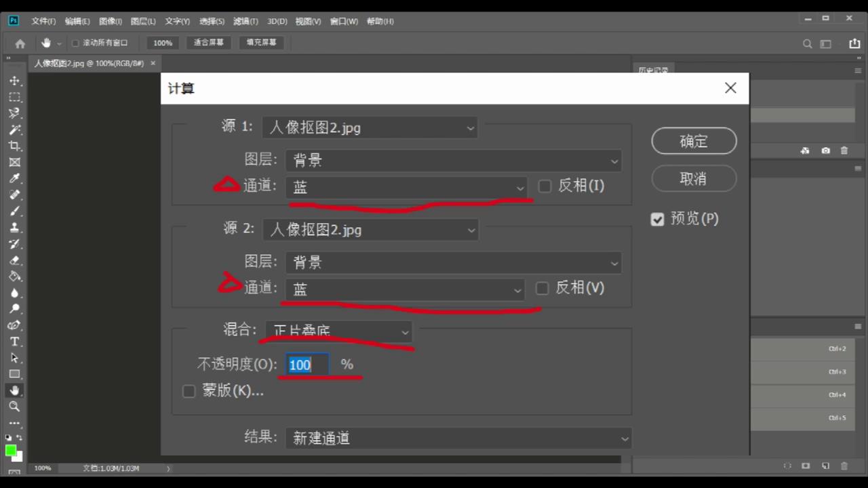Open the 文件 menu

(x=43, y=22)
